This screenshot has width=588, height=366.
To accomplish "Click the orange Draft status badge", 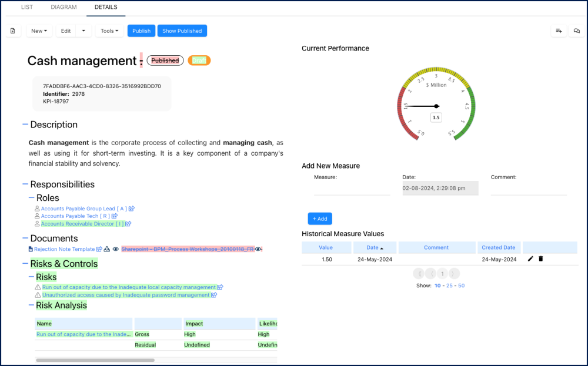I will (199, 61).
